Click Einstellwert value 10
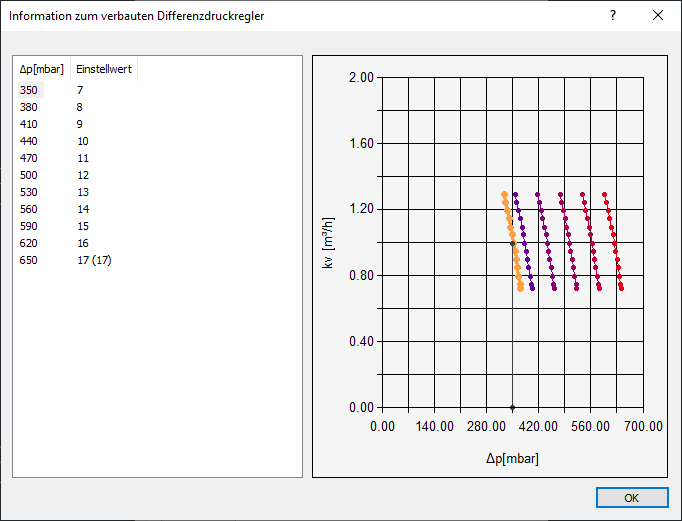The width and height of the screenshot is (682, 521). pos(83,141)
